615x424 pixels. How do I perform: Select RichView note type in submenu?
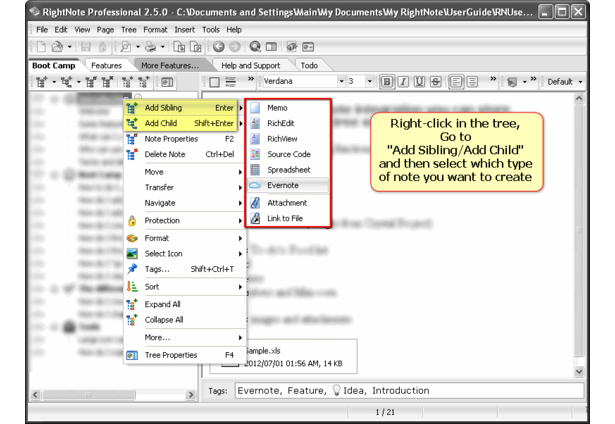(x=287, y=138)
